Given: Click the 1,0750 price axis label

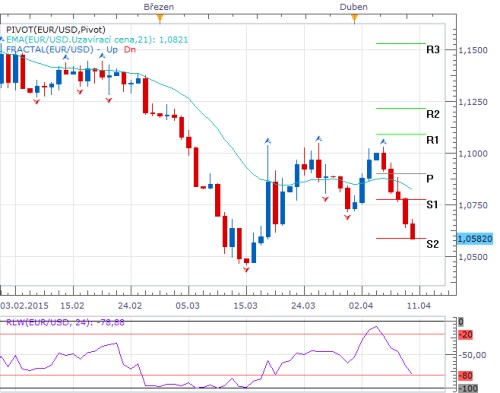Looking at the screenshot, I should click(x=473, y=205).
